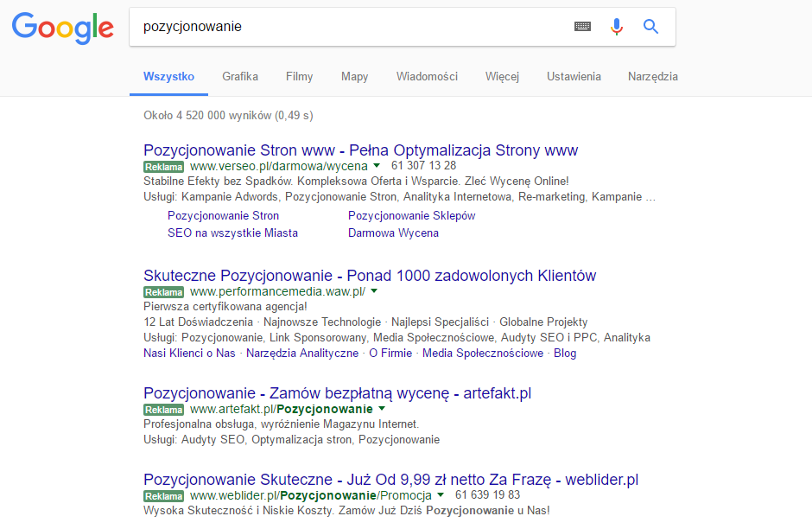The image size is (812, 529).
Task: Open 'Skuteczne Pozycjonowanie' ad headline
Action: [x=370, y=276]
